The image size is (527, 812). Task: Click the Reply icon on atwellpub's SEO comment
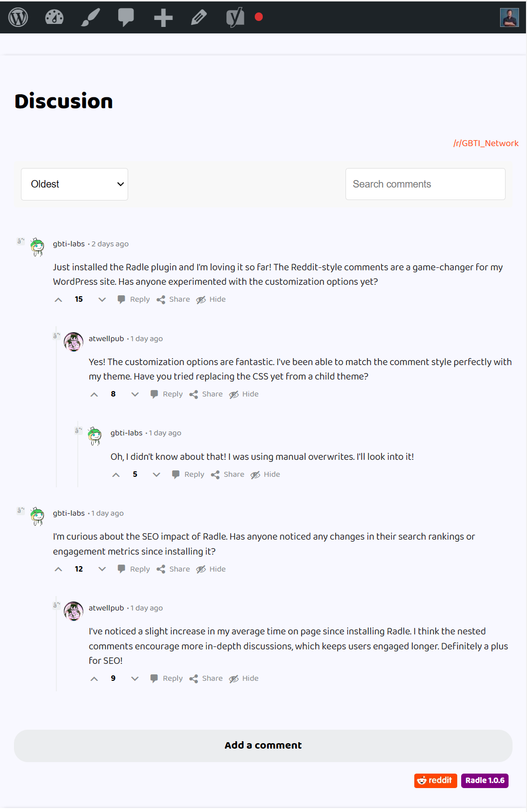pos(155,678)
